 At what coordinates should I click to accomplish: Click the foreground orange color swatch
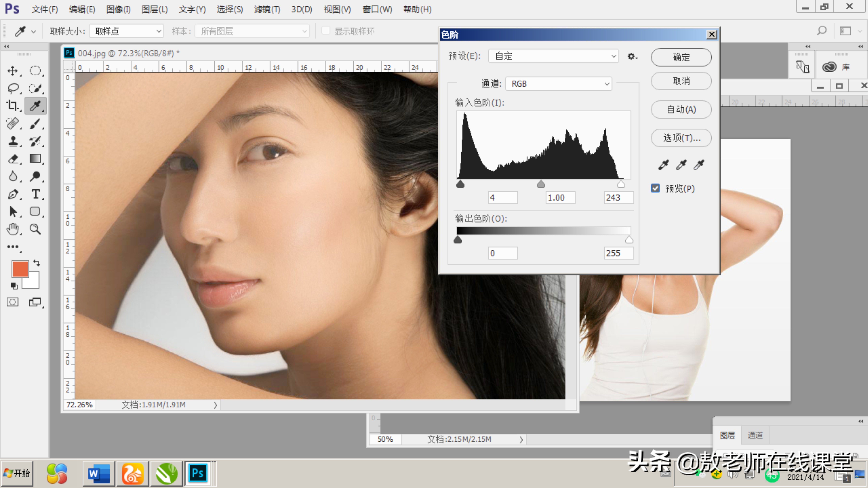point(20,269)
